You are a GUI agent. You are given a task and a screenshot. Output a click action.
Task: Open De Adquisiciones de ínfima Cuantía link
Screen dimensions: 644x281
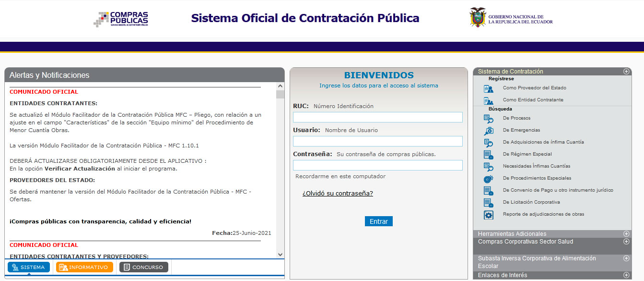(x=543, y=142)
